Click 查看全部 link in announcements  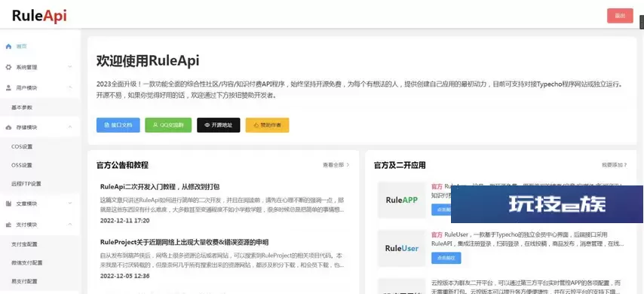[x=336, y=165]
